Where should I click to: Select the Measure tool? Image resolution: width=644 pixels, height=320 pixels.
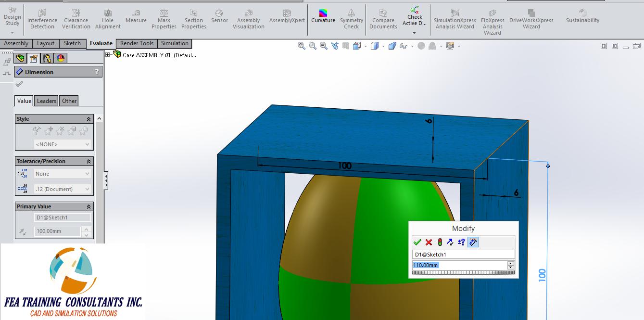pos(136,16)
